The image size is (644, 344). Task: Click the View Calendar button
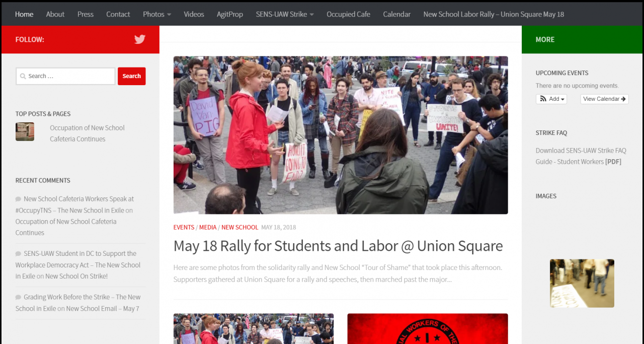[605, 99]
